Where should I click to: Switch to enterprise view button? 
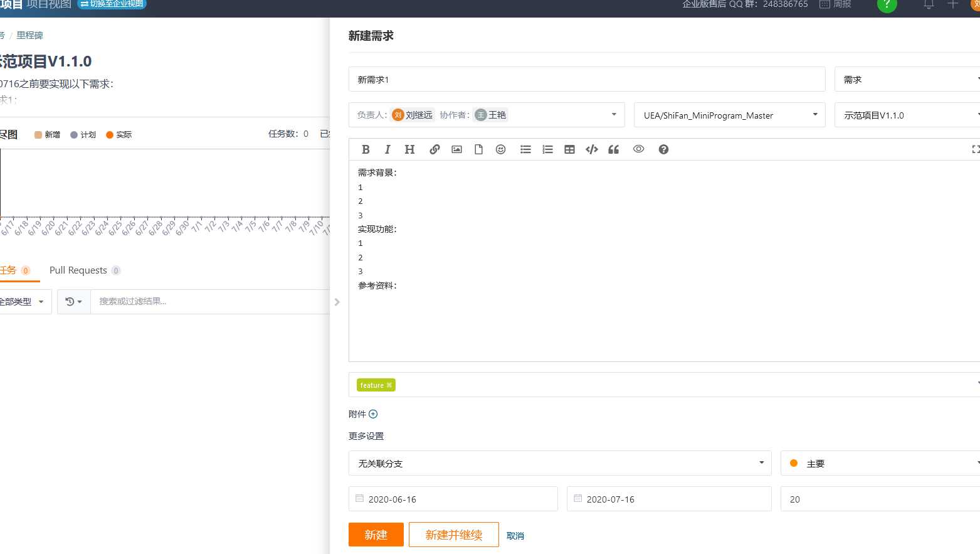click(x=112, y=4)
